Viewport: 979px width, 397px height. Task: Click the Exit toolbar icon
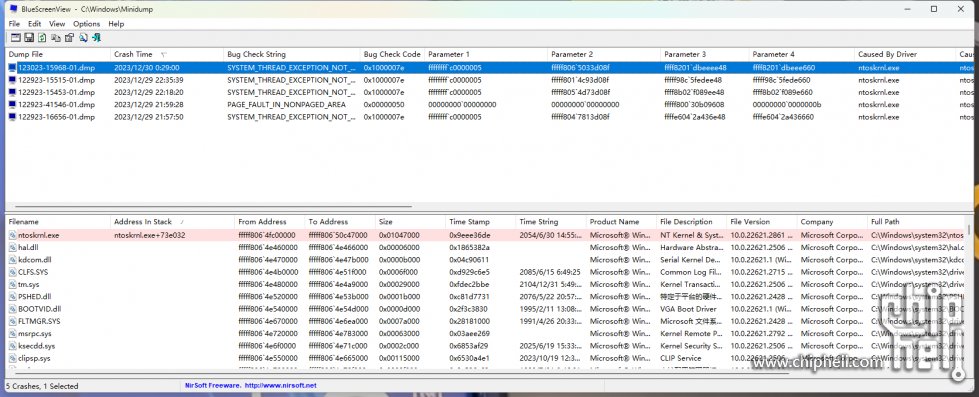tap(97, 38)
